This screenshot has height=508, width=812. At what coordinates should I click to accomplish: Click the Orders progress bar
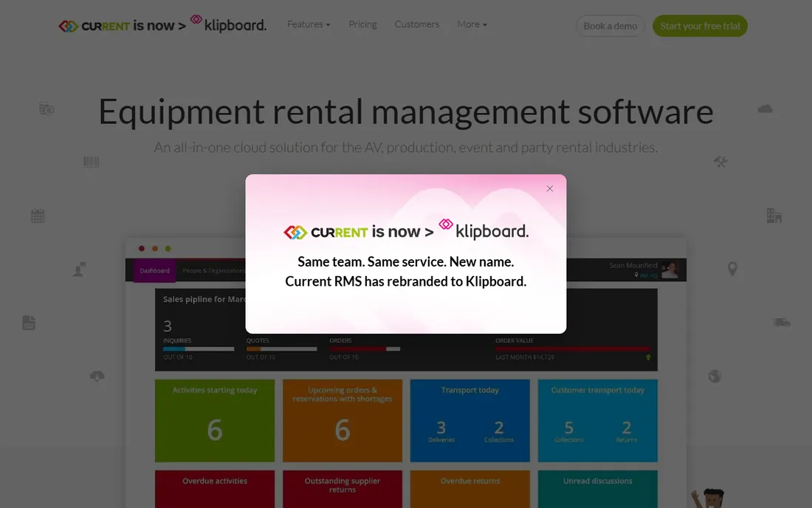(x=365, y=349)
